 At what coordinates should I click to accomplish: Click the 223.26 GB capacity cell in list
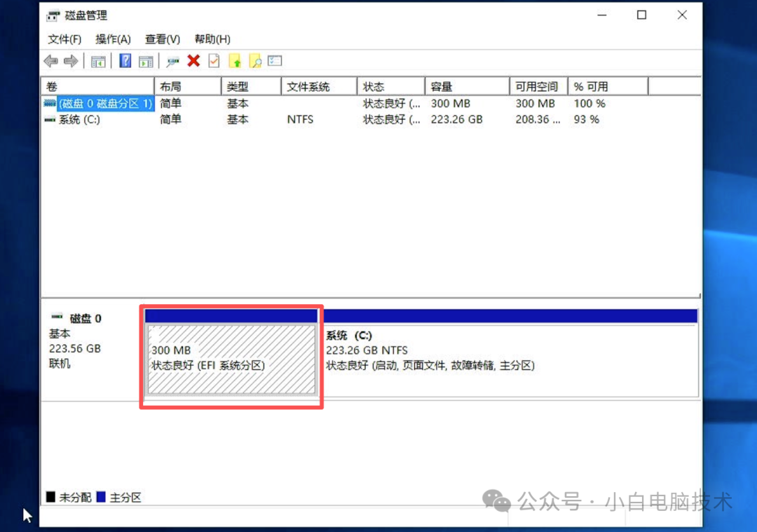tap(457, 119)
